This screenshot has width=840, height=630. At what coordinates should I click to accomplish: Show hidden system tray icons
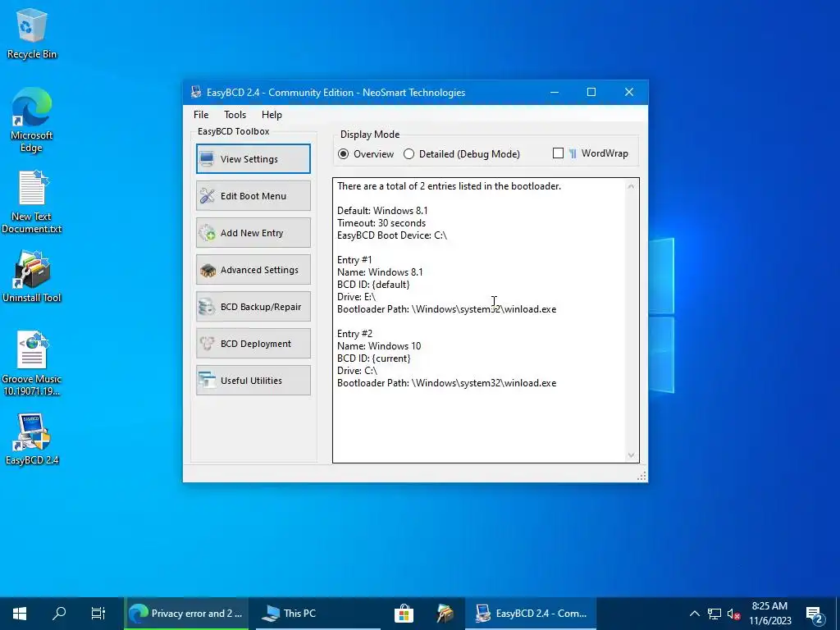694,614
